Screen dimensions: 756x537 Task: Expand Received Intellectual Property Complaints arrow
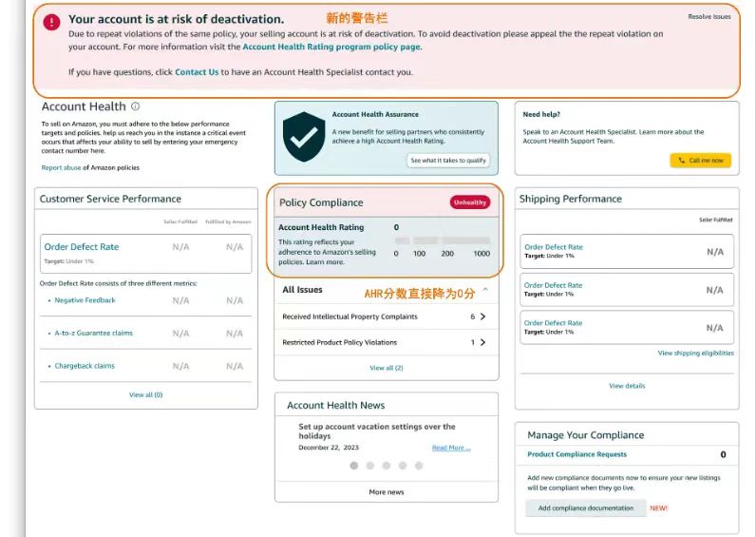click(x=482, y=316)
